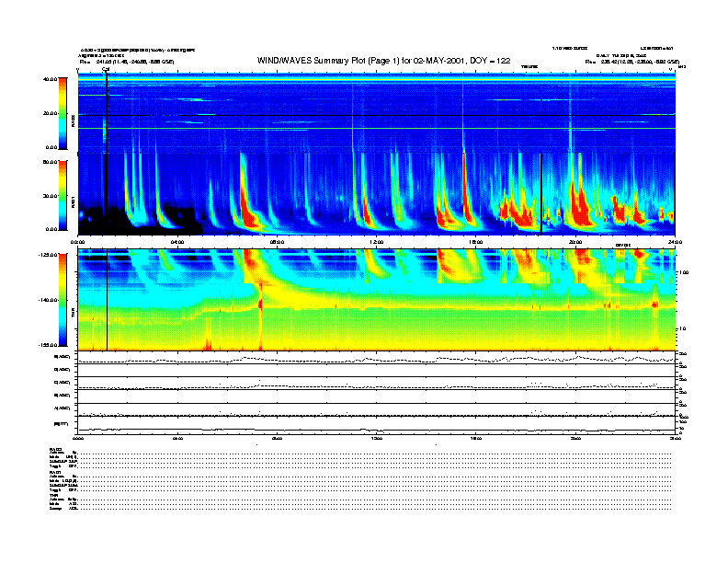Click the 12:00 time label under RAD1 spectrogram
Viewport: 728px width, 563px height.
click(x=376, y=242)
